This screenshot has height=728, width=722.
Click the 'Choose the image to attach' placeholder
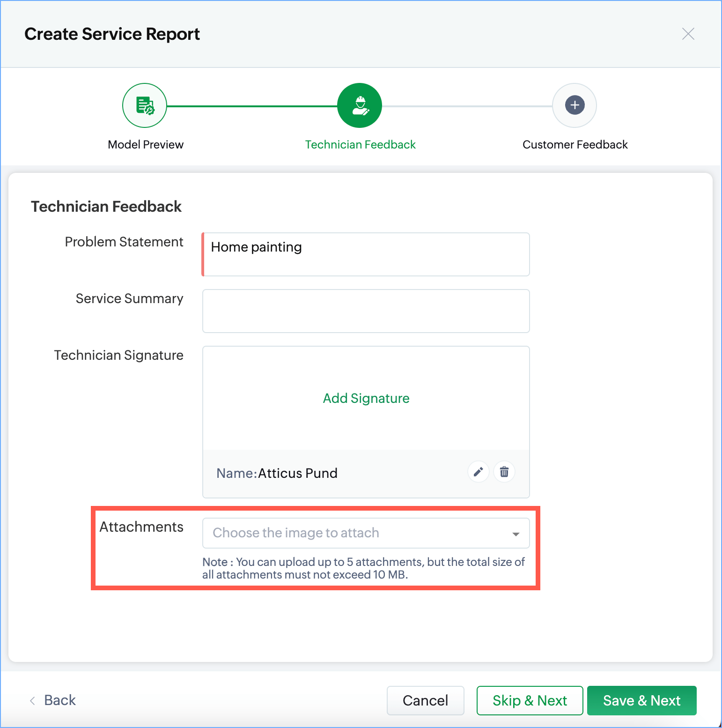coord(296,533)
